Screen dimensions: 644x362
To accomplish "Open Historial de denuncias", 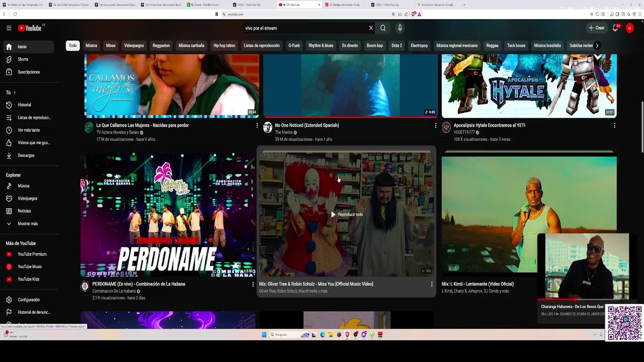I will pos(29,312).
